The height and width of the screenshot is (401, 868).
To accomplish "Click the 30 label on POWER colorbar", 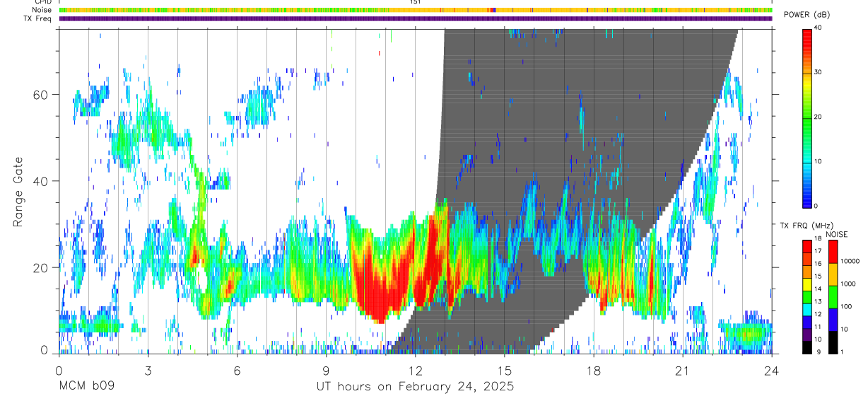I will tap(818, 73).
